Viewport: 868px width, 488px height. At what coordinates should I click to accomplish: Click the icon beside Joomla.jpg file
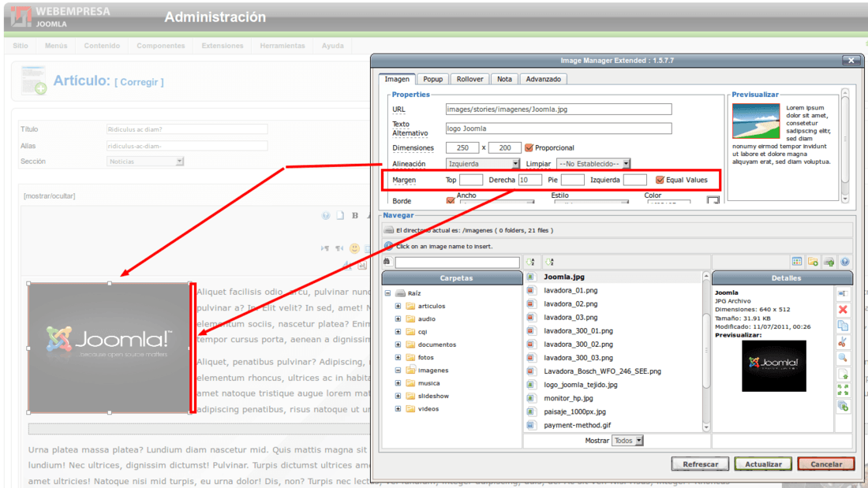coord(530,277)
